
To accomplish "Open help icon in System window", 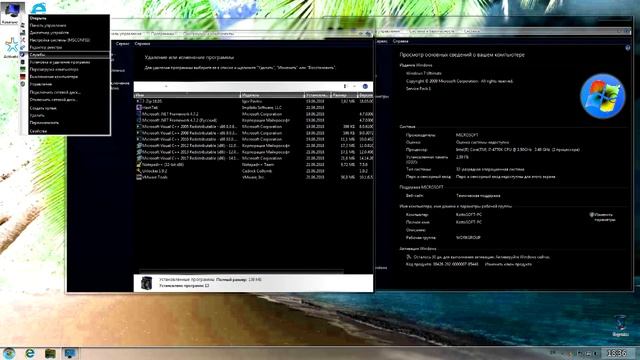I will (x=628, y=48).
